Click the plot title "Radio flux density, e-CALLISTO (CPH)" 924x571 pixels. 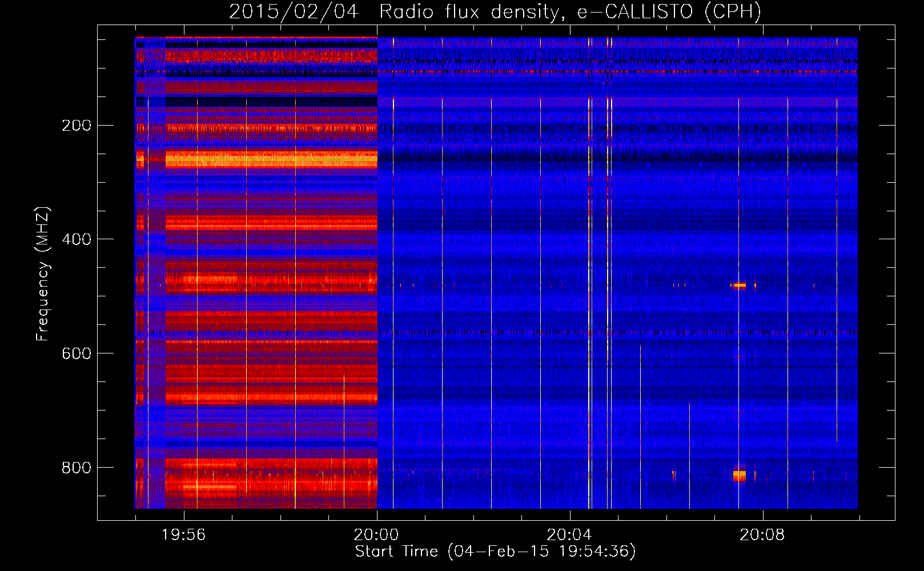click(x=570, y=11)
